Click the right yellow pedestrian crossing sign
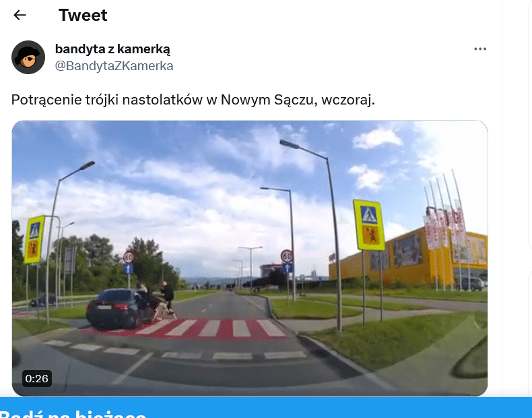 (x=369, y=225)
